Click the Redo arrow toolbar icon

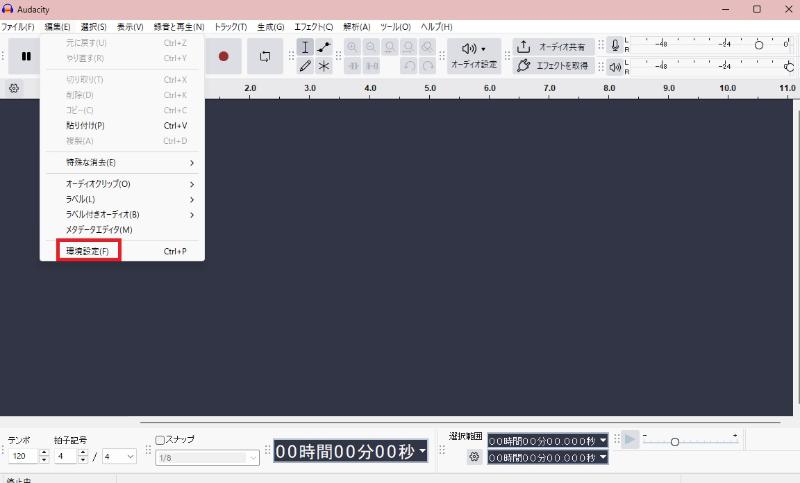(428, 66)
